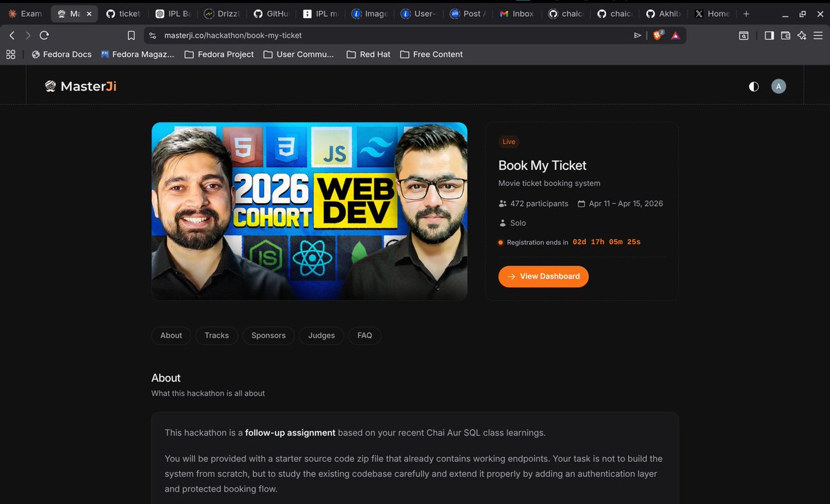Screen dimensions: 830x504
Task: Open the Leo AI sparkle icon
Action: coord(802,35)
